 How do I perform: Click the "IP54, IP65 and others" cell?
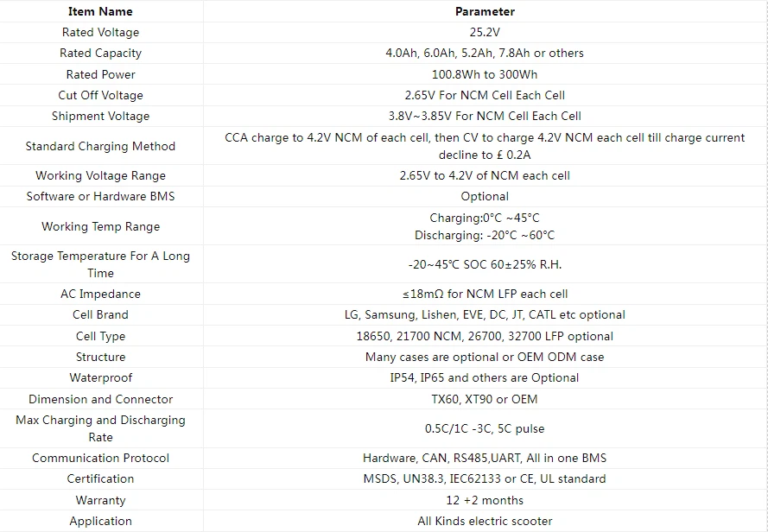click(485, 377)
